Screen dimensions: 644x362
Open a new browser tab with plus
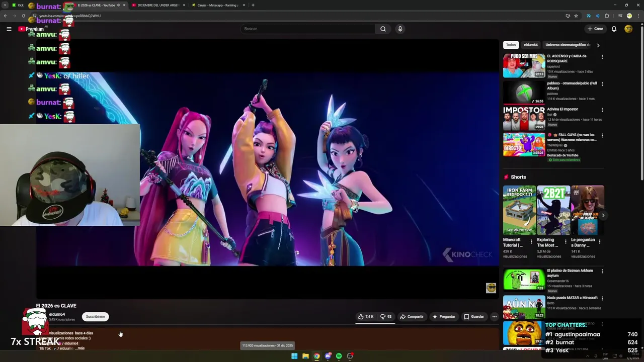point(253,5)
